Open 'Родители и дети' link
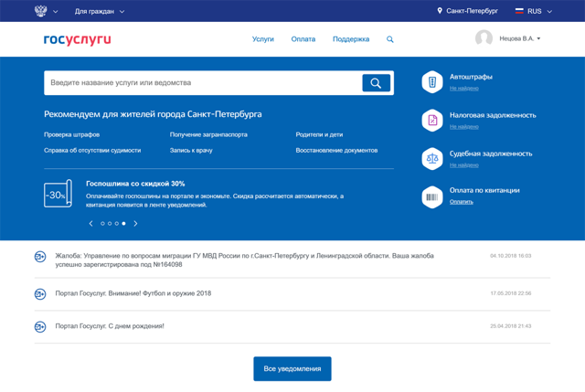 (x=319, y=134)
